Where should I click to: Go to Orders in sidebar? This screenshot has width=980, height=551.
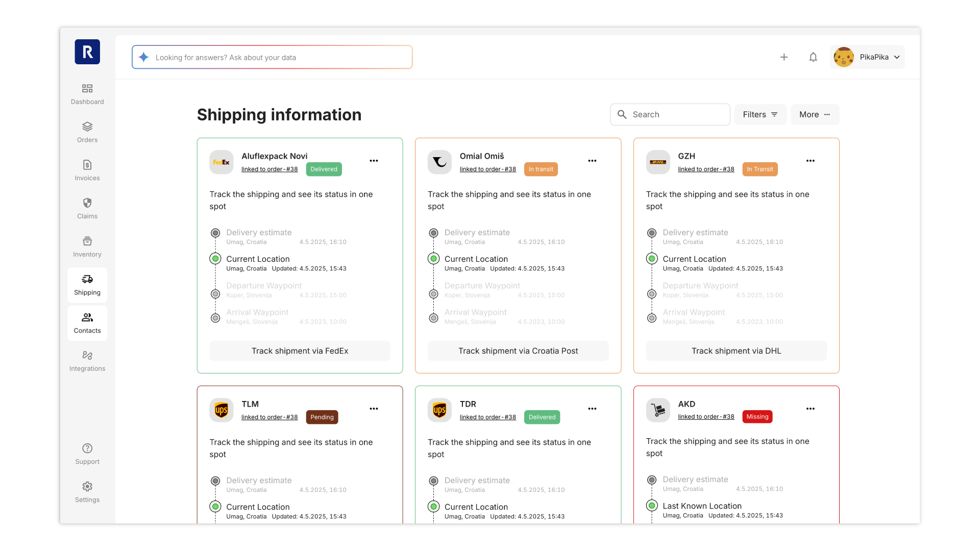87,133
